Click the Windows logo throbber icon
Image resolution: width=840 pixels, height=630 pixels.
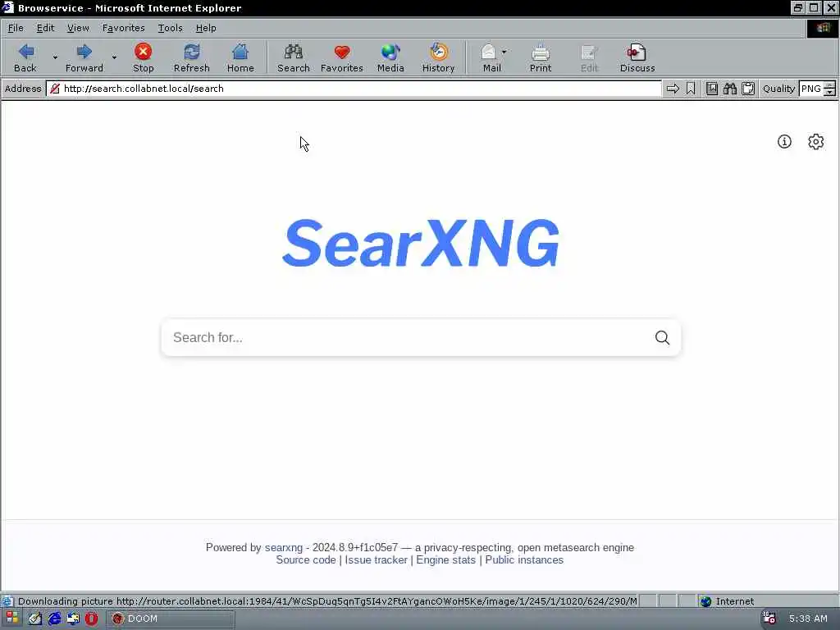coord(823,28)
